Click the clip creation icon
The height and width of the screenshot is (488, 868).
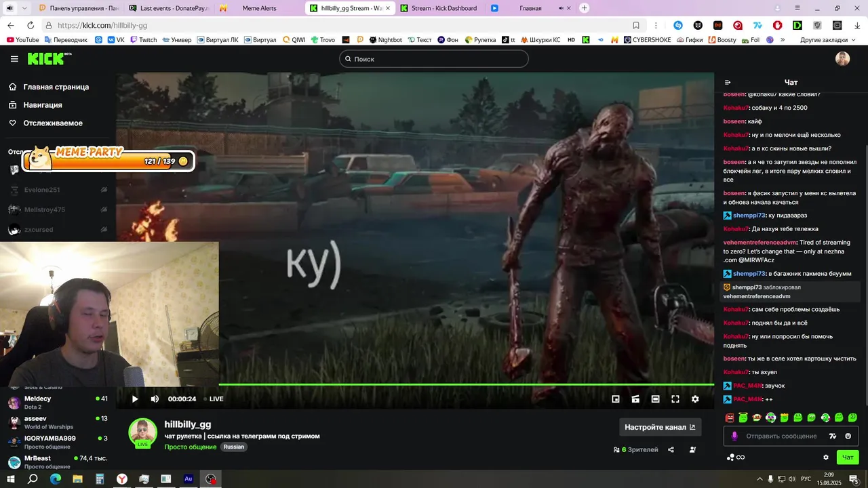635,399
